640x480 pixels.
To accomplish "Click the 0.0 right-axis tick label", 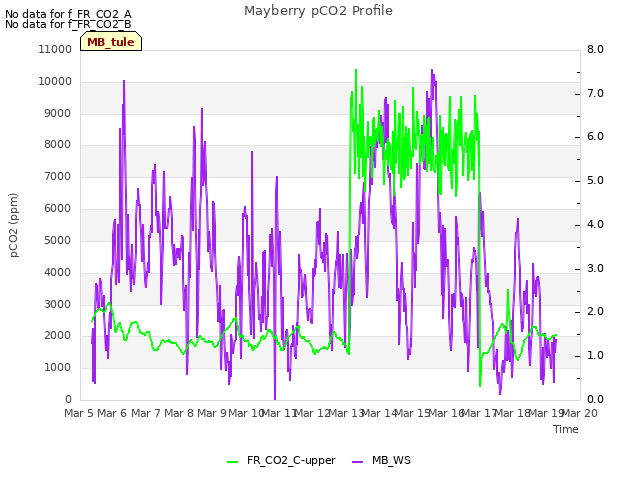I will [595, 399].
